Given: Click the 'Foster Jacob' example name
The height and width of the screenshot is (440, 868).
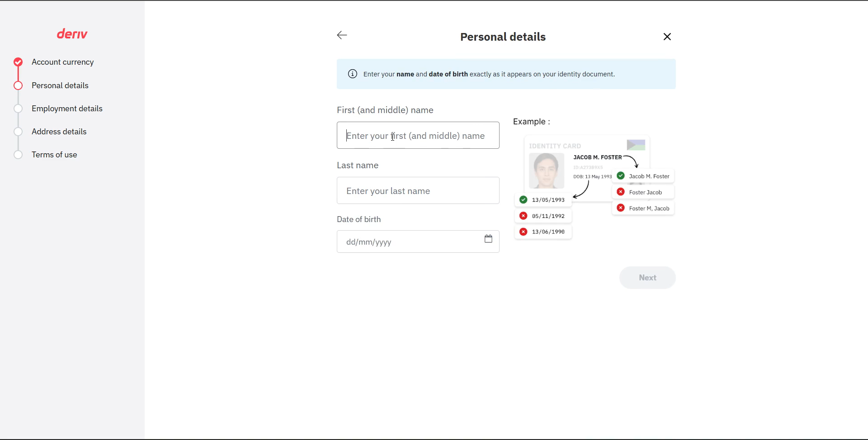Looking at the screenshot, I should click(x=646, y=192).
